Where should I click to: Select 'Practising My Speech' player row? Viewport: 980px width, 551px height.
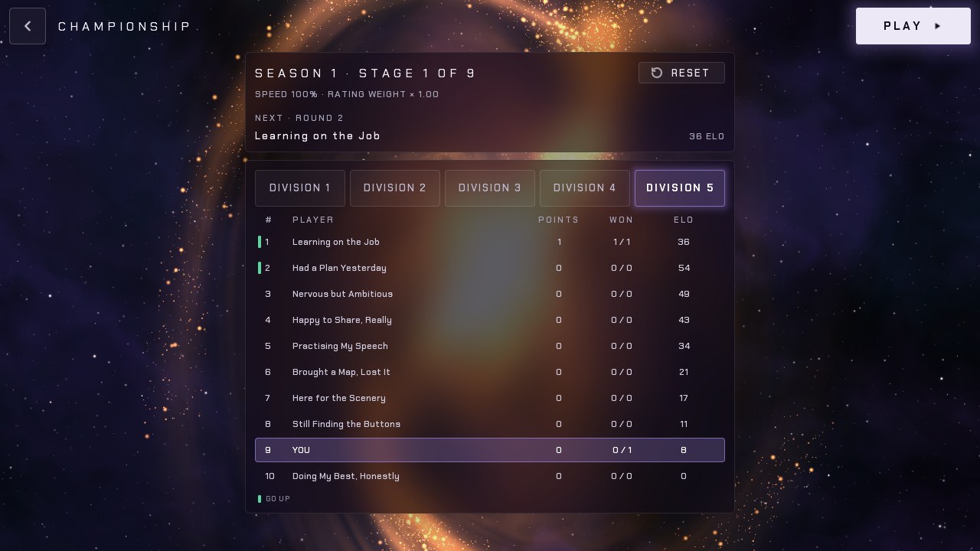point(490,346)
